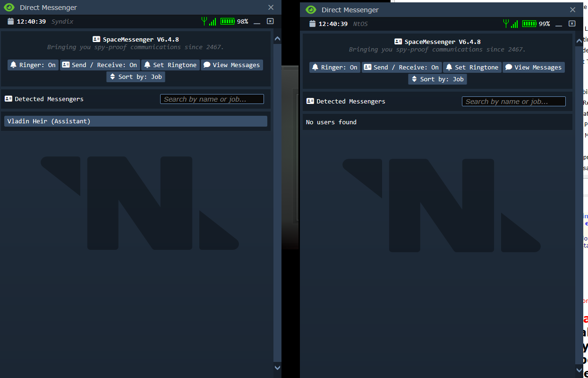Toggle Ringer: On in NtOS messenger window

(335, 68)
